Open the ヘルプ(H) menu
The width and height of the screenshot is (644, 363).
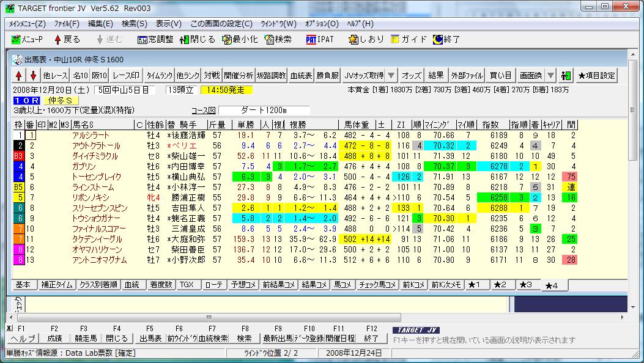(360, 24)
